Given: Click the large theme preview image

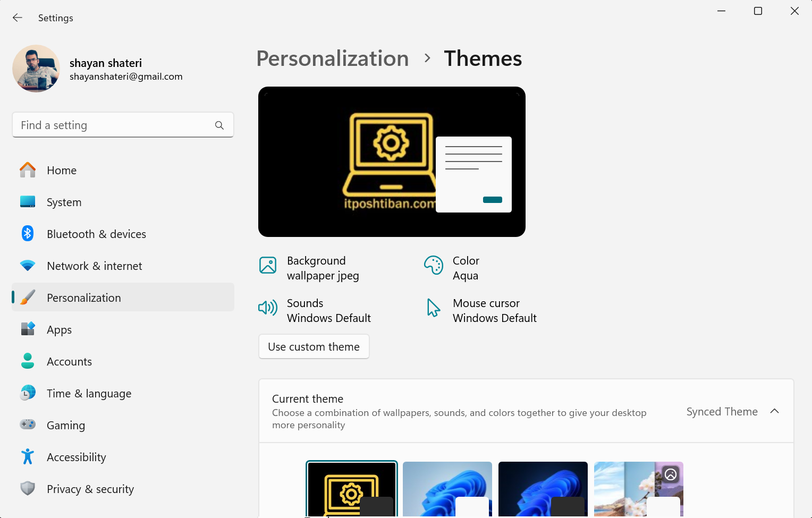Looking at the screenshot, I should click(392, 162).
